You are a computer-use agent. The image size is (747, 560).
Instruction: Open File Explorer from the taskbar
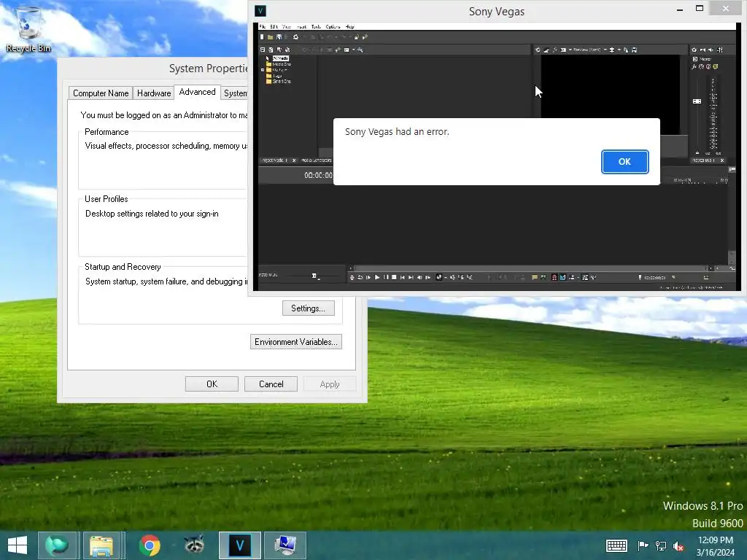click(x=101, y=545)
